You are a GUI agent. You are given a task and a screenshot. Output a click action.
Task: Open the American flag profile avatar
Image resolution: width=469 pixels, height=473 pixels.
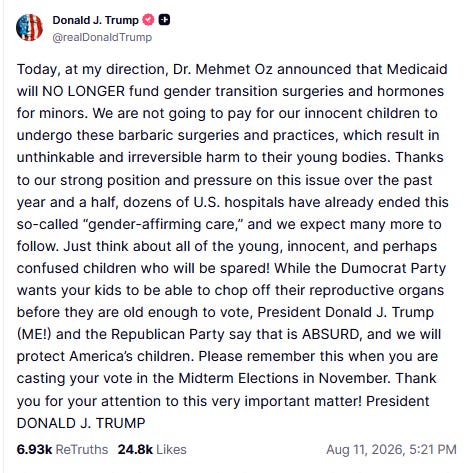[x=29, y=27]
